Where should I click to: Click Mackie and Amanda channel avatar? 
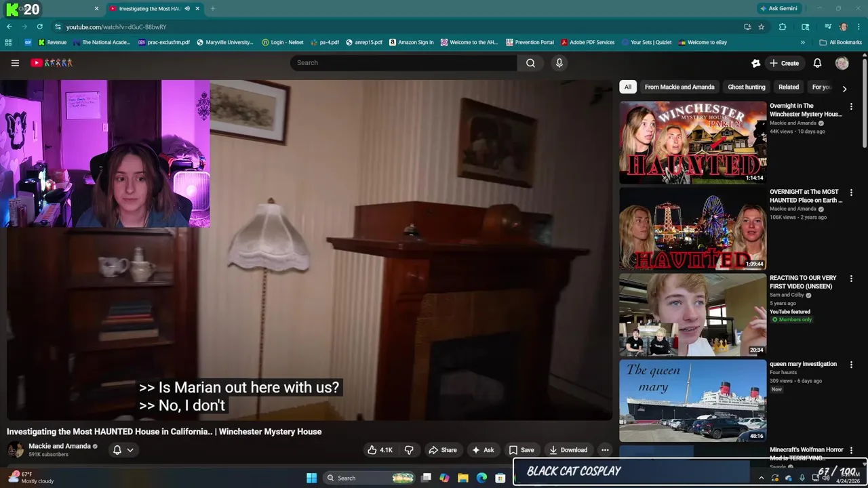coord(16,450)
